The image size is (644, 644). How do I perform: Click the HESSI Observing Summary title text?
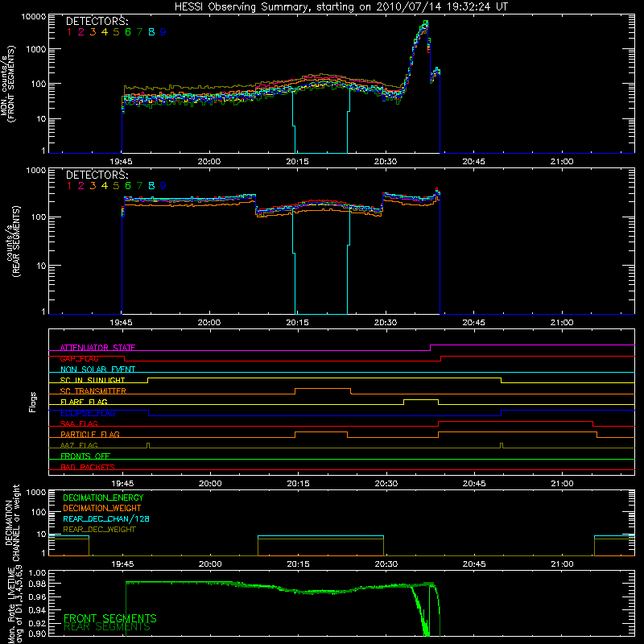[341, 7]
